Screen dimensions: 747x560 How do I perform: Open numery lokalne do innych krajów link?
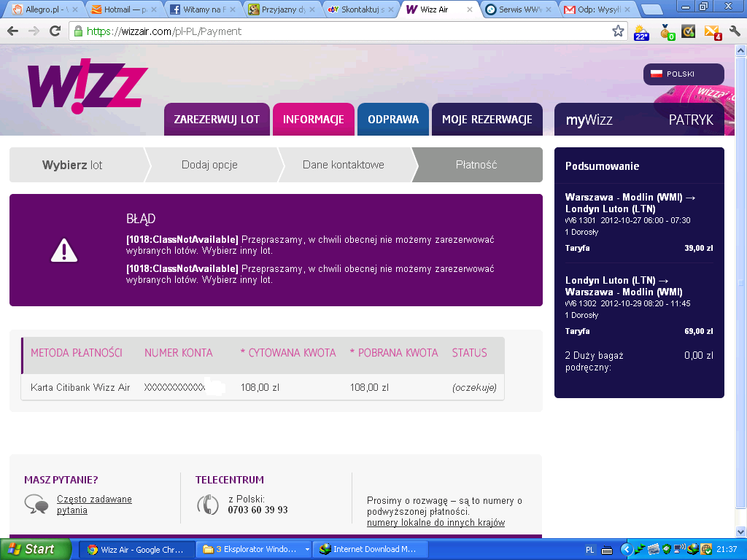pos(436,522)
